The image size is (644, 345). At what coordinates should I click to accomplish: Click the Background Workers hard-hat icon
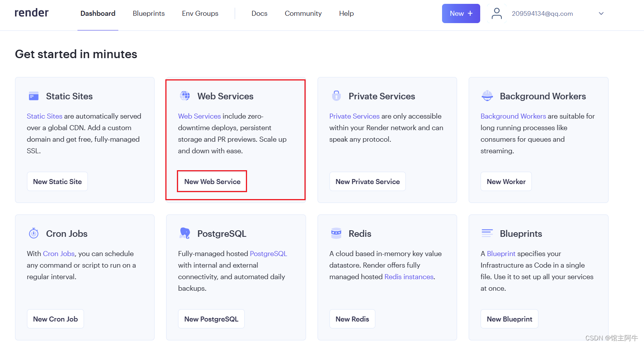(x=488, y=95)
